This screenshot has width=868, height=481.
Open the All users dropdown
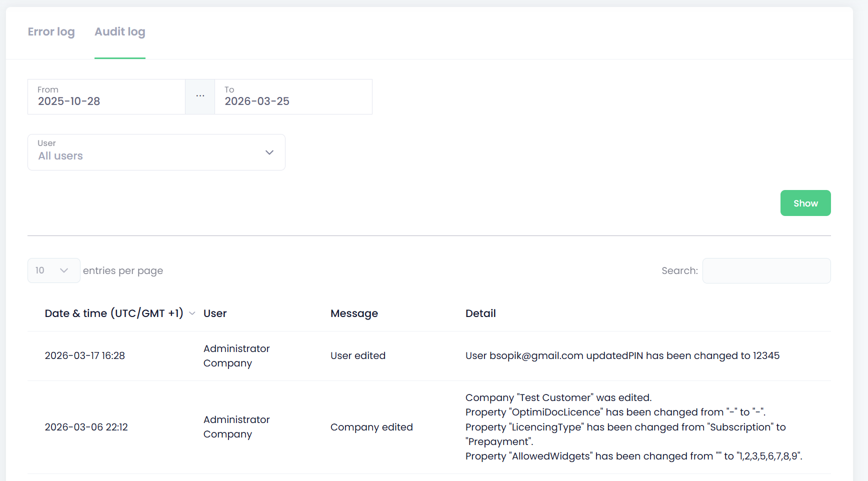point(156,152)
